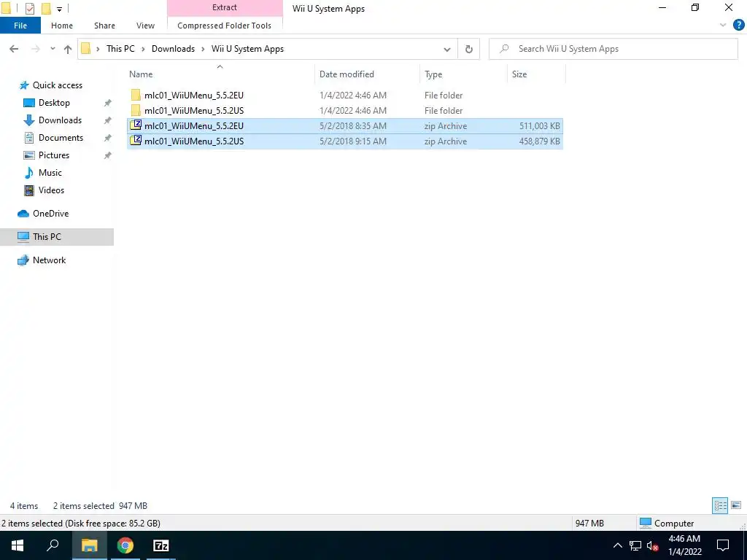Click the Forward navigation arrow
Screen dimensions: 747x560
pos(35,49)
